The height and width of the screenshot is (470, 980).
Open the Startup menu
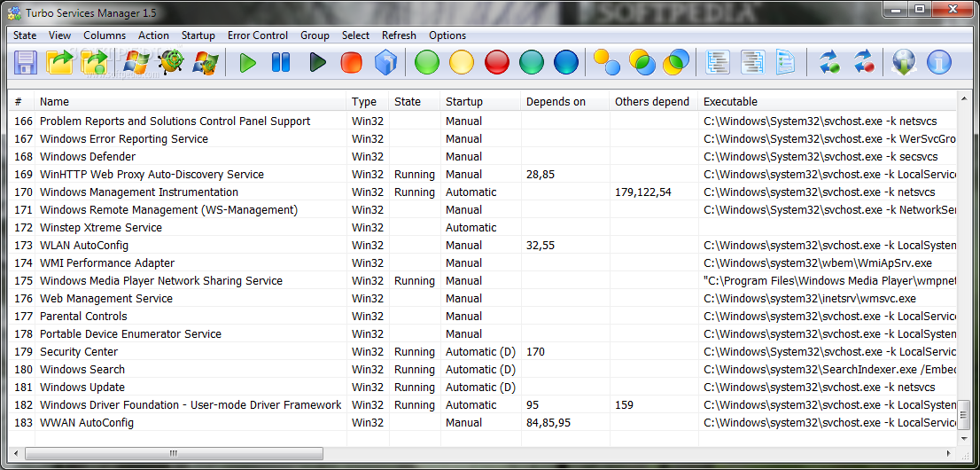click(x=198, y=35)
